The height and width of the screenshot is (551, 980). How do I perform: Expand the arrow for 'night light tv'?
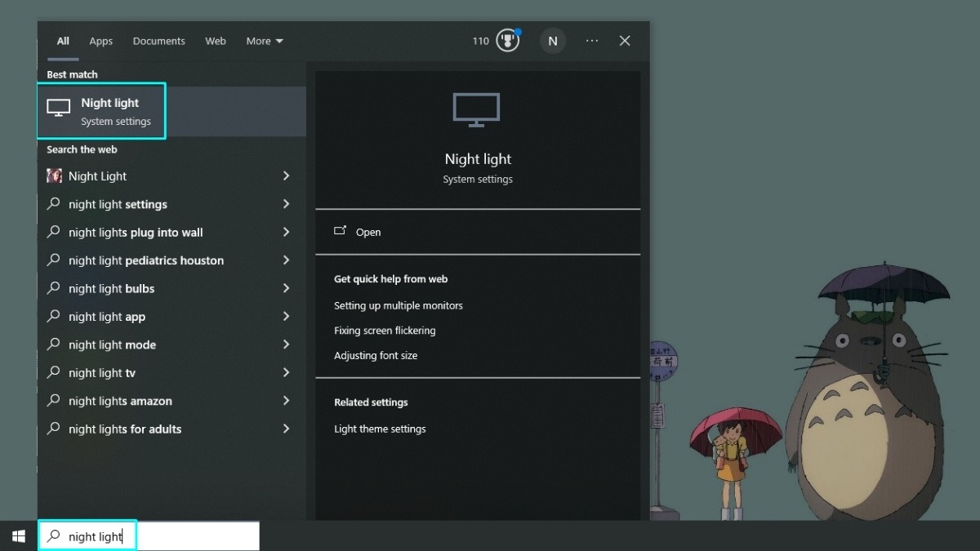pos(286,372)
